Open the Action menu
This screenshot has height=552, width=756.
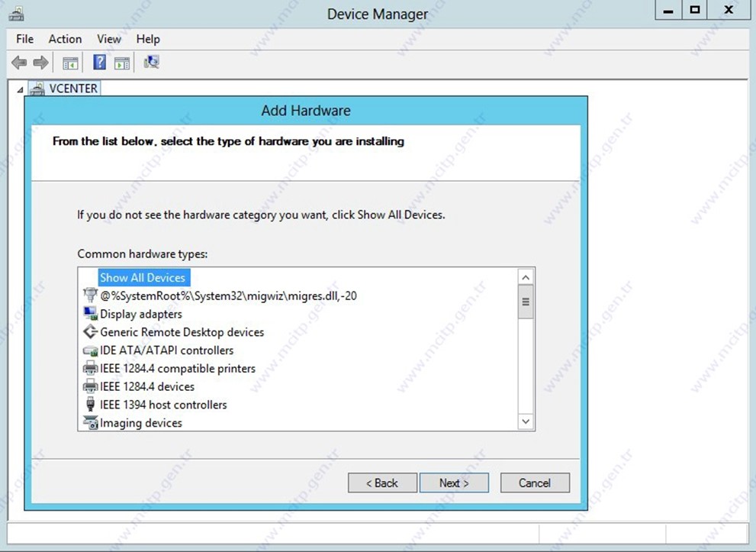point(65,39)
